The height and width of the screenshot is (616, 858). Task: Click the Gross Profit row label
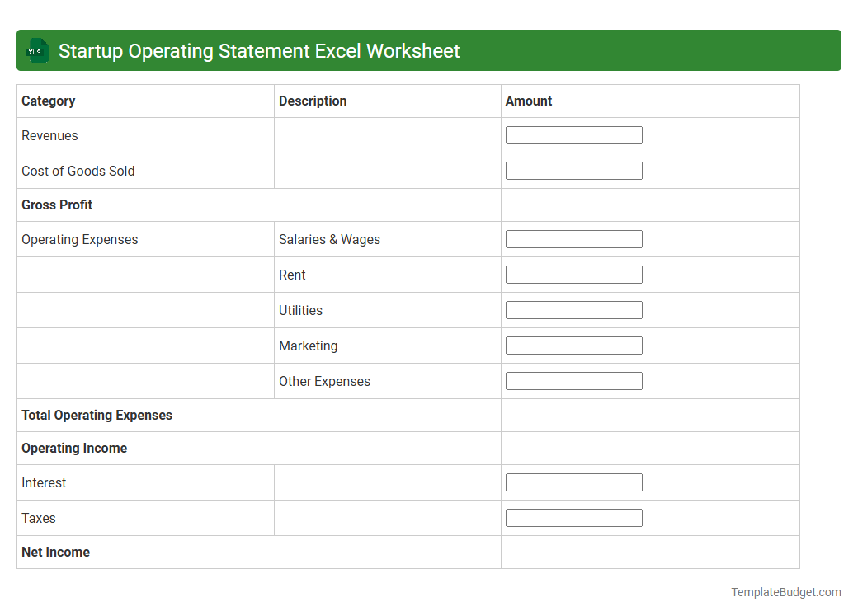(57, 205)
